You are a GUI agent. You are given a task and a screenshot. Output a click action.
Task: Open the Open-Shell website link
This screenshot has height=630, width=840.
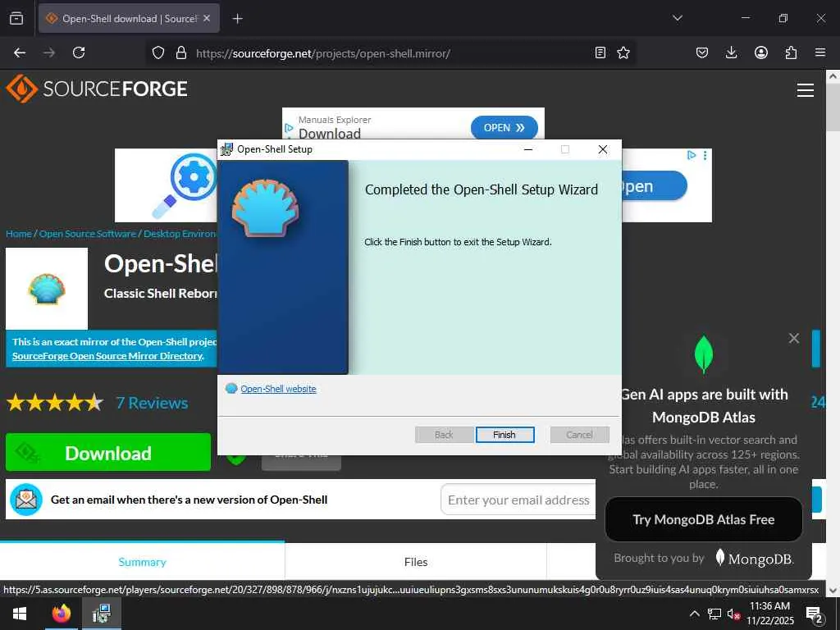278,389
